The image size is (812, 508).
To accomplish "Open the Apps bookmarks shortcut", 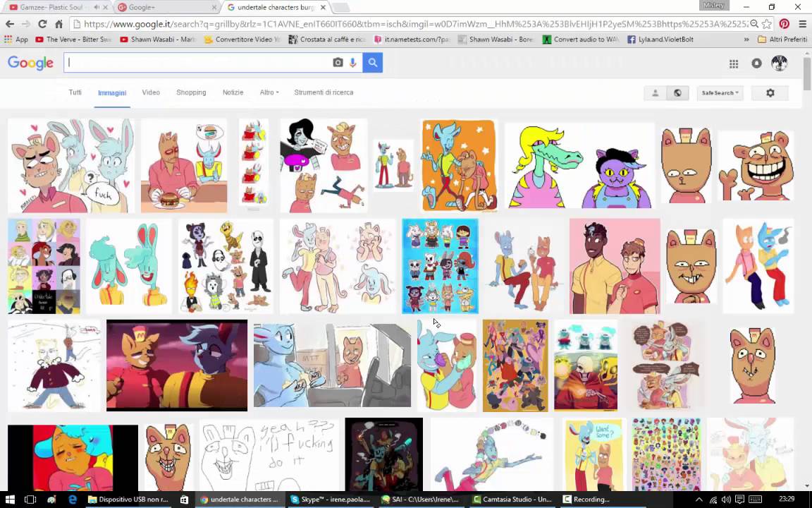I will click(16, 40).
